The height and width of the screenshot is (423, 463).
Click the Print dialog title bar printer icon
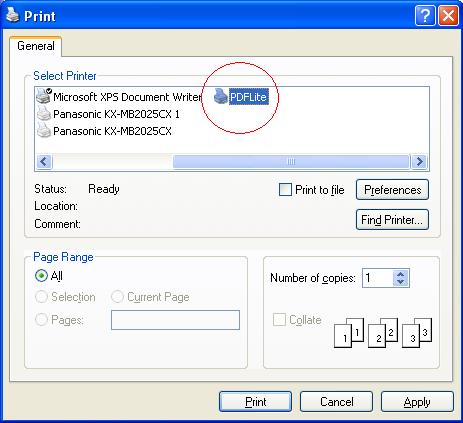(13, 15)
